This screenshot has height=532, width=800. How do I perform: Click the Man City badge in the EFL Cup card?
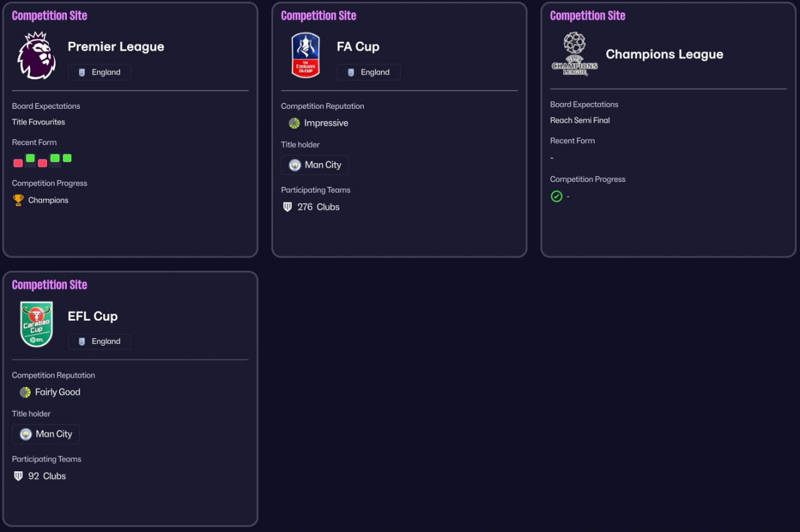pos(26,434)
